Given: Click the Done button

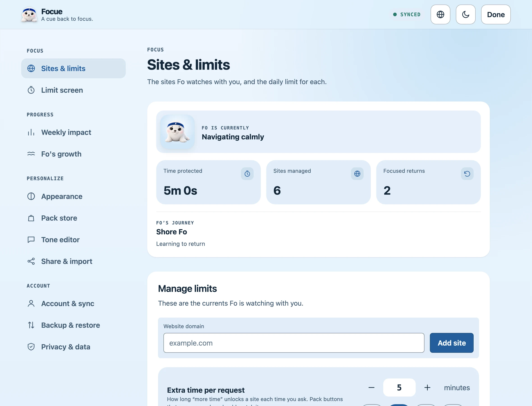Looking at the screenshot, I should pos(496,14).
